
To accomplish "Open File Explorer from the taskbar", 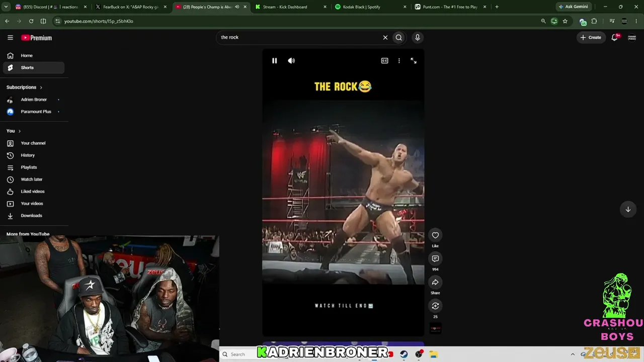I will coord(433,354).
